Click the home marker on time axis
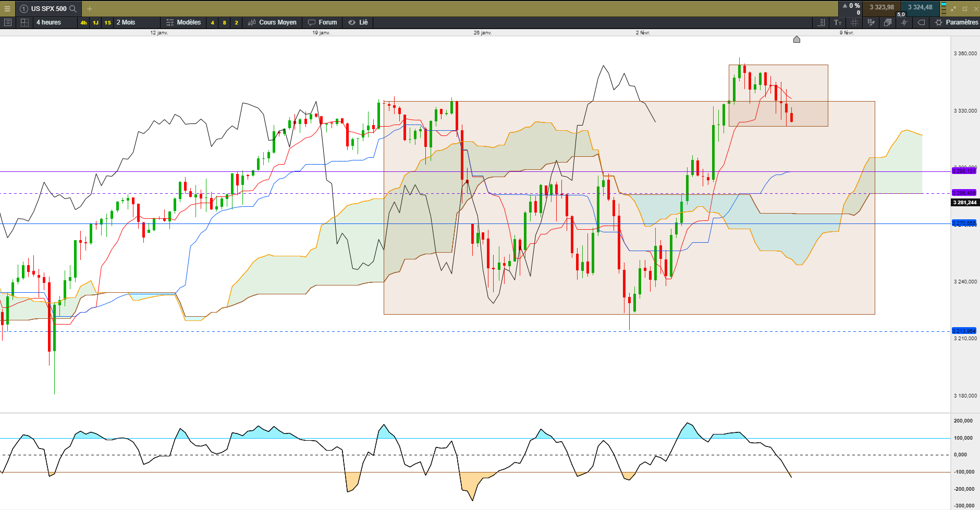This screenshot has width=980, height=510. click(797, 39)
